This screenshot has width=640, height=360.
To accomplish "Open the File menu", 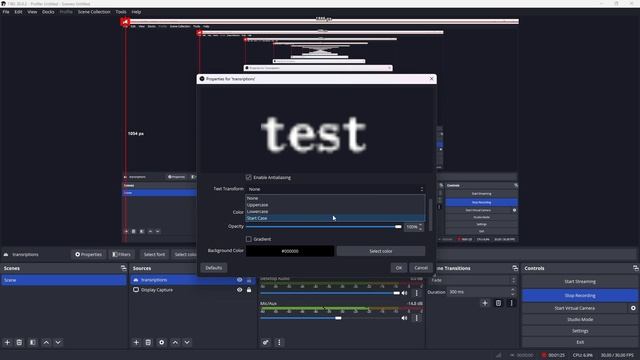I will 6,12.
